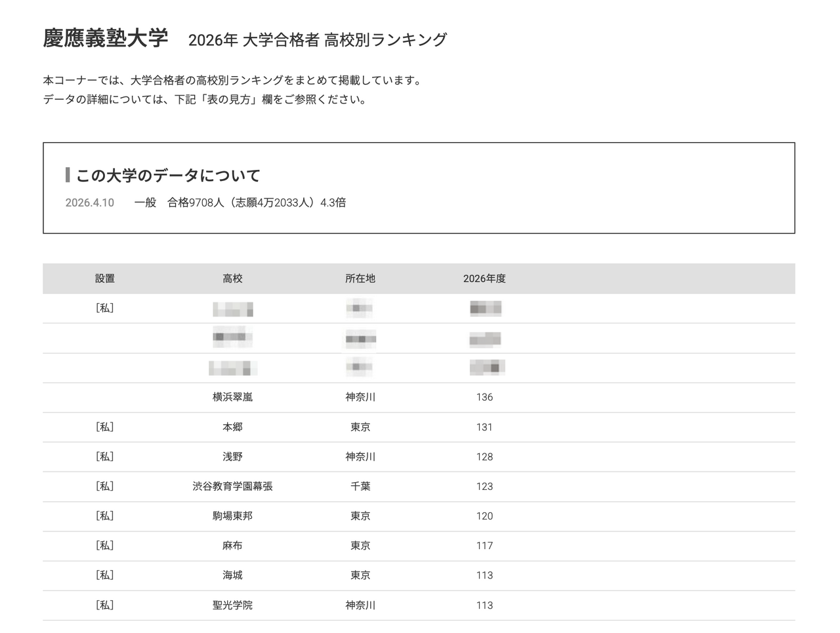Click the 渋谷教育学園幕張 school name
Image resolution: width=840 pixels, height=633 pixels.
click(232, 486)
